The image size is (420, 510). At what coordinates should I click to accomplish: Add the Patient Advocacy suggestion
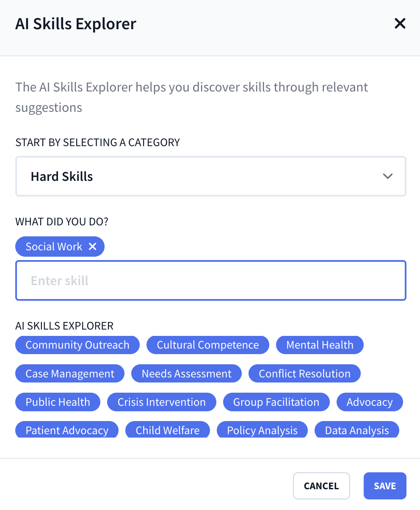pyautogui.click(x=66, y=430)
